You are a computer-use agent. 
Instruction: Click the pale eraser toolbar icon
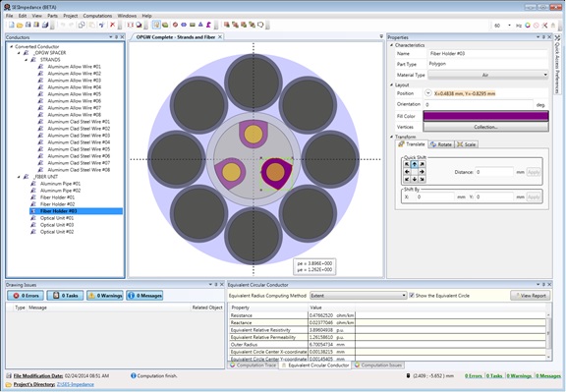(553, 26)
